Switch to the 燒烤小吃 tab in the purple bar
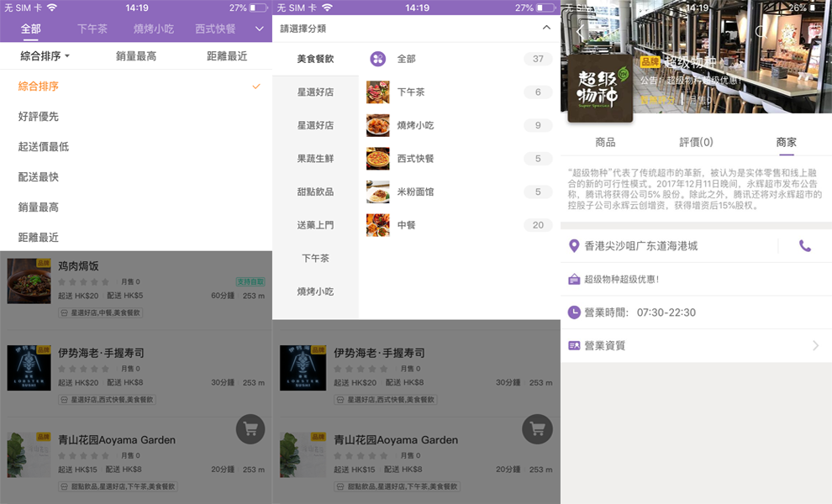Screen dimensions: 832x504 point(154,29)
